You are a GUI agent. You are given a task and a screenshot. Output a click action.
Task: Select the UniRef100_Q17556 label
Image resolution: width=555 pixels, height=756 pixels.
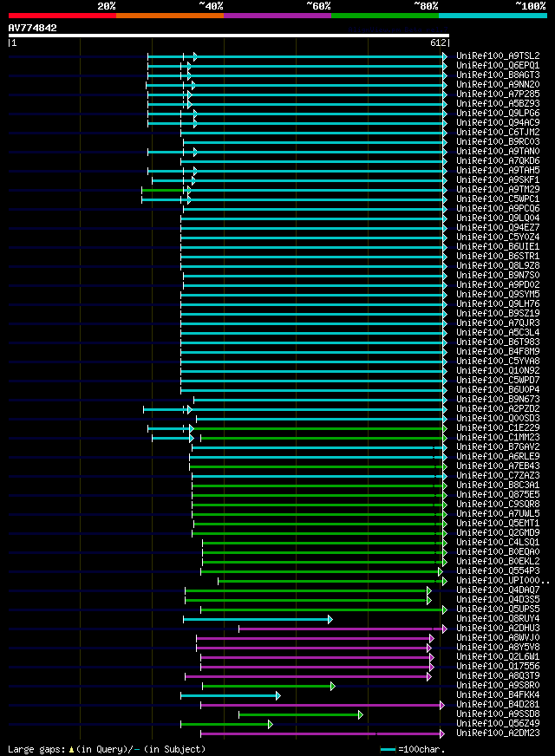[498, 667]
